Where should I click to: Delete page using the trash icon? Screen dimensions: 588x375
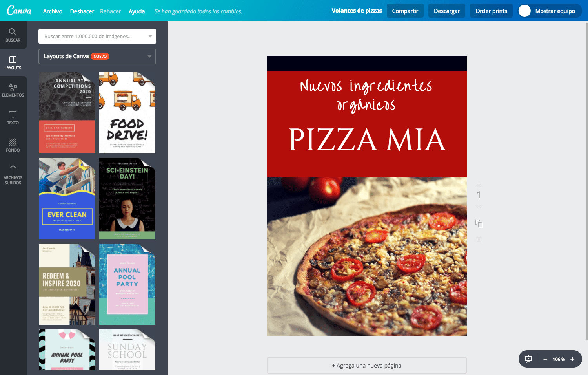[479, 239]
